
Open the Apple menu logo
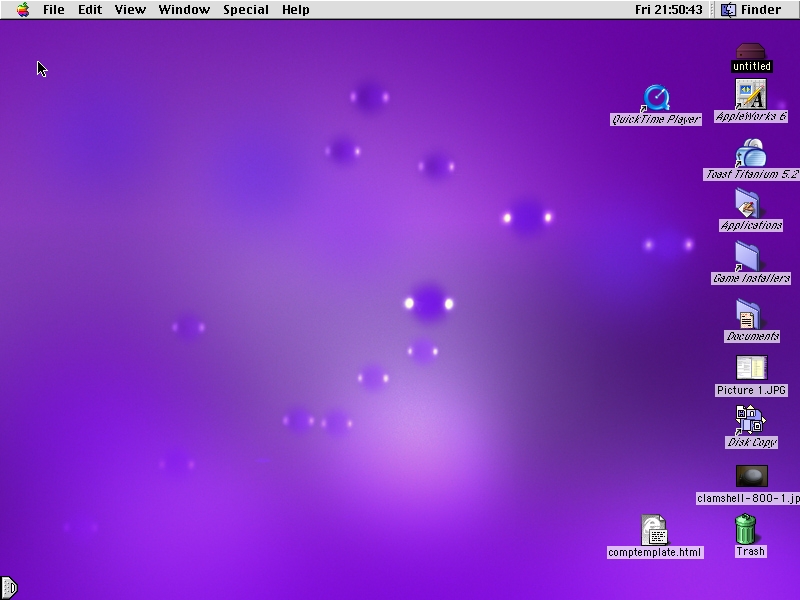[22, 10]
